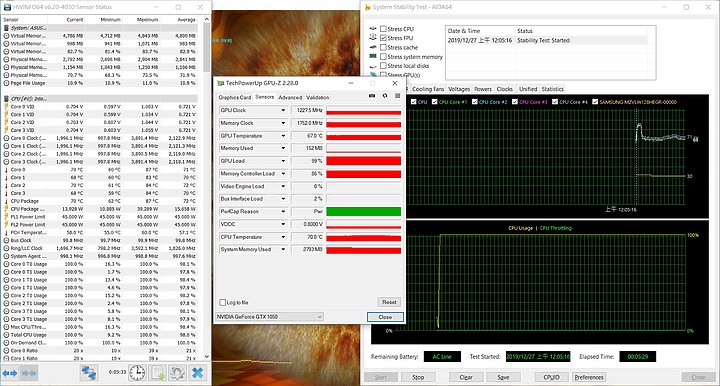Screen dimensions: 720x386
Task: Click GPU-Z title bar app icon
Action: pyautogui.click(x=220, y=83)
